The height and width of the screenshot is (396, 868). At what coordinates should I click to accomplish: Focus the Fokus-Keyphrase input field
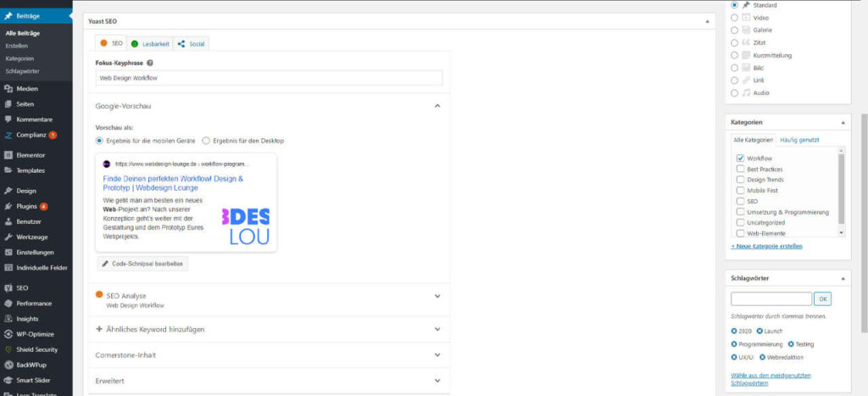[x=269, y=78]
